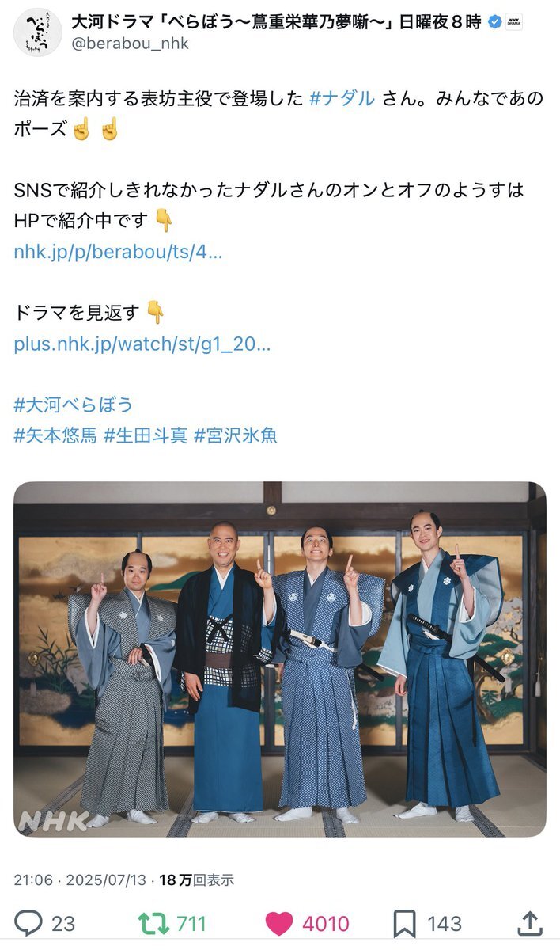This screenshot has height=950, width=560.
Task: Tap the @berabou_nhk handle
Action: click(131, 44)
